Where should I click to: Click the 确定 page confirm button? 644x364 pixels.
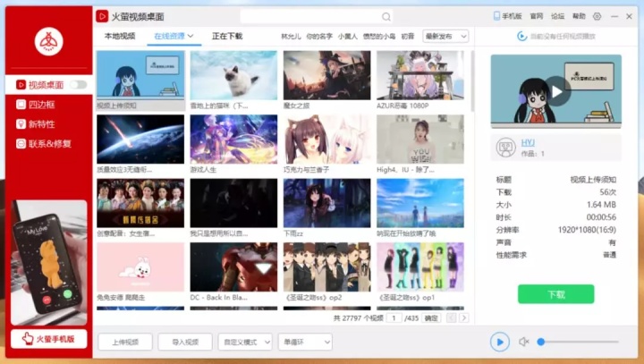pos(431,318)
